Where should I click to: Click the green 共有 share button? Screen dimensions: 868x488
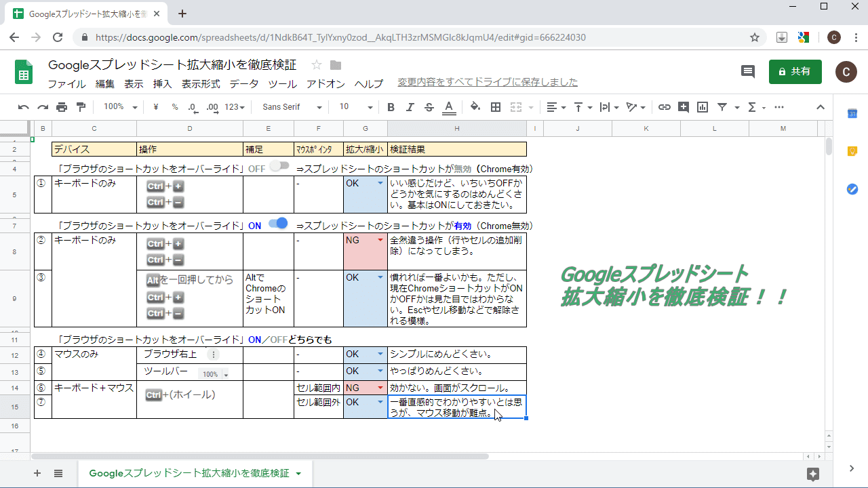click(795, 72)
